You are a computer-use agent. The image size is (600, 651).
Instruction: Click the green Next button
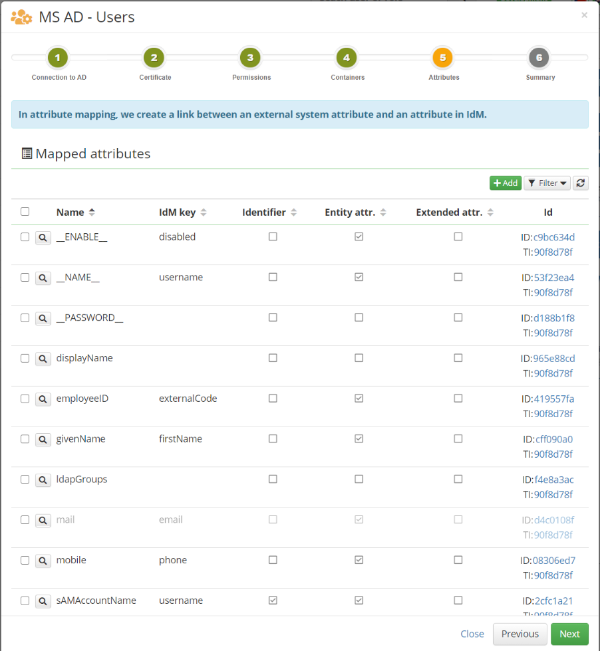click(569, 634)
